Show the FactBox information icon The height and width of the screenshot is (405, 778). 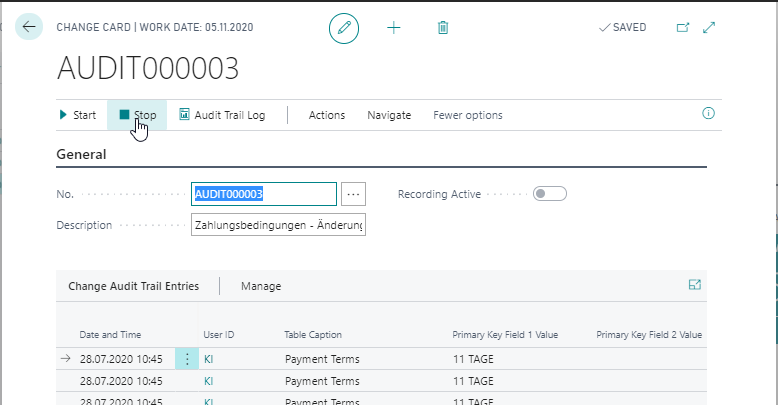tap(708, 114)
